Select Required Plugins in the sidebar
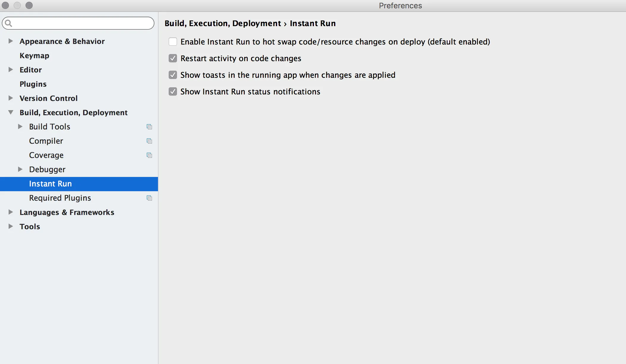Image resolution: width=626 pixels, height=364 pixels. coord(60,198)
